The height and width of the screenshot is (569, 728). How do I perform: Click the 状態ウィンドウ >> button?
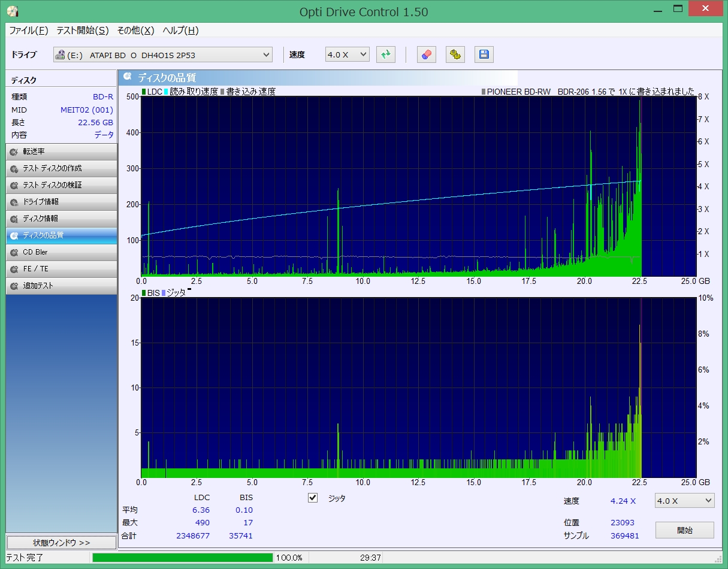click(x=61, y=543)
